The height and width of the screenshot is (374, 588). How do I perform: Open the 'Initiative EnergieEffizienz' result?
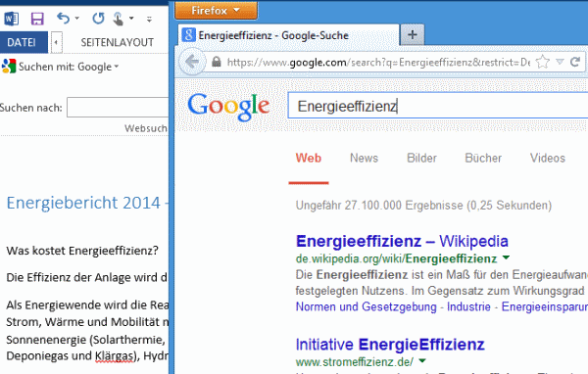click(x=390, y=344)
